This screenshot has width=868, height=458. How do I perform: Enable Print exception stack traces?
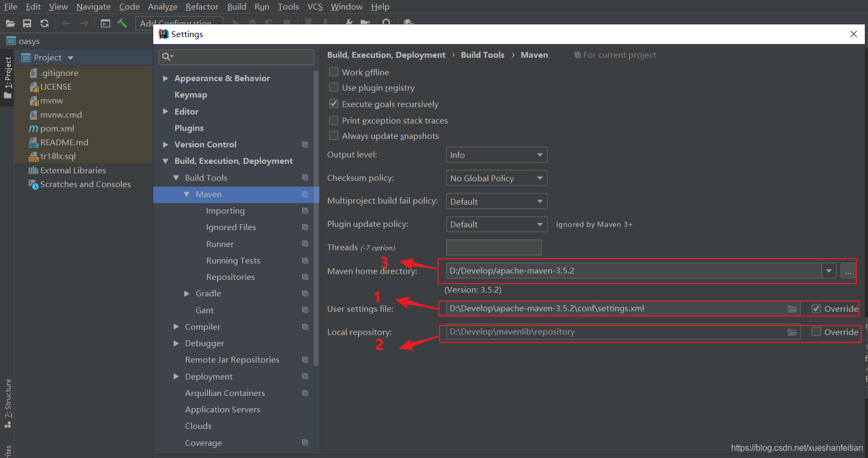[334, 120]
